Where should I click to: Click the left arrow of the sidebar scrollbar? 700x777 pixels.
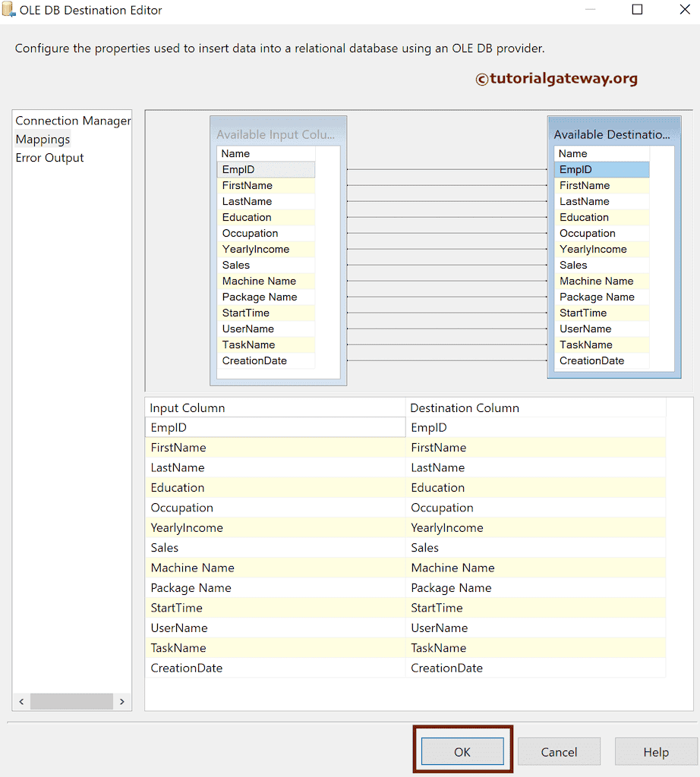[21, 702]
